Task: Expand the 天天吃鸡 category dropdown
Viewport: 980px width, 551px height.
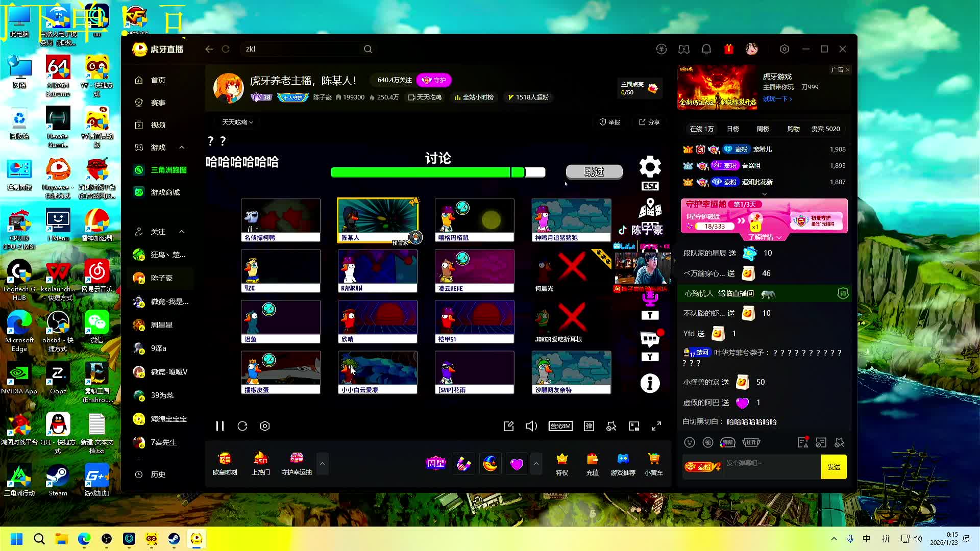Action: (x=237, y=122)
